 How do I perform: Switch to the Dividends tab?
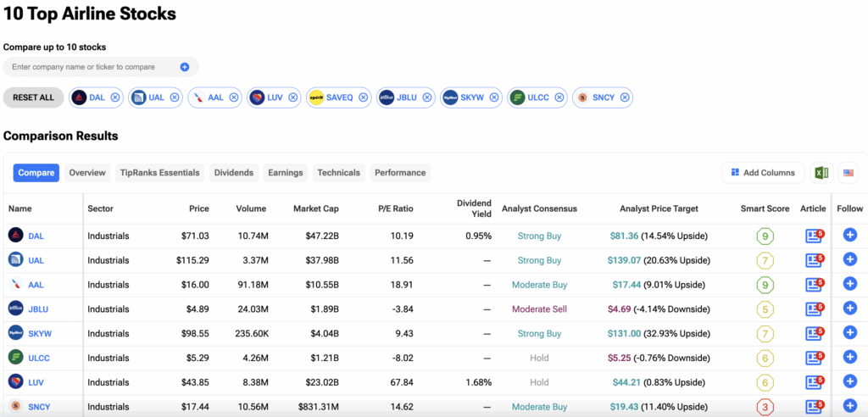coord(233,173)
